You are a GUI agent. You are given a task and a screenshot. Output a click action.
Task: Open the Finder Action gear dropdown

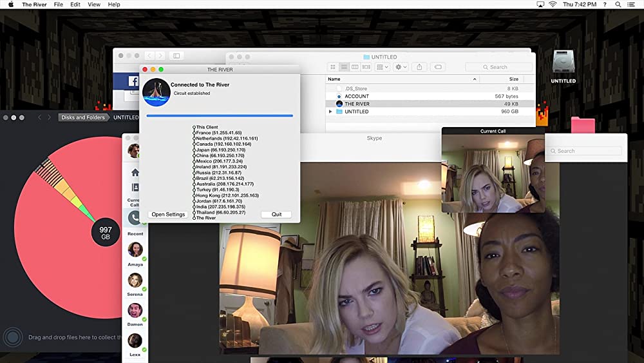[x=401, y=66]
